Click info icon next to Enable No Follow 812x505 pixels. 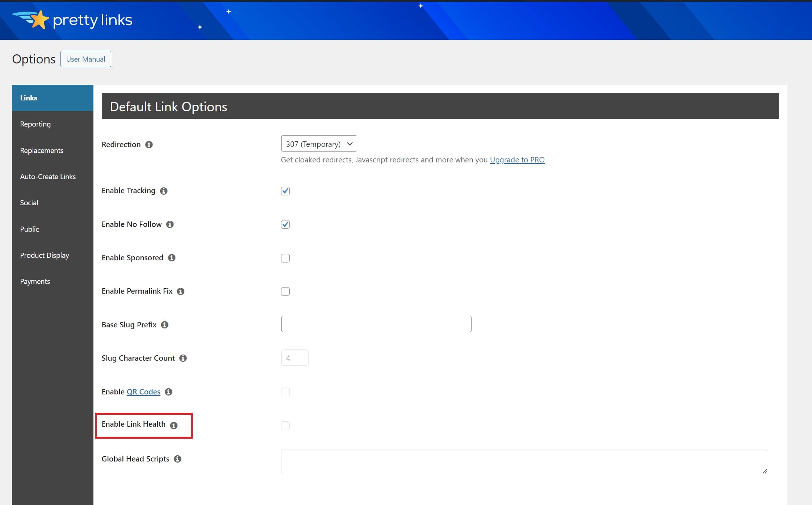[170, 224]
